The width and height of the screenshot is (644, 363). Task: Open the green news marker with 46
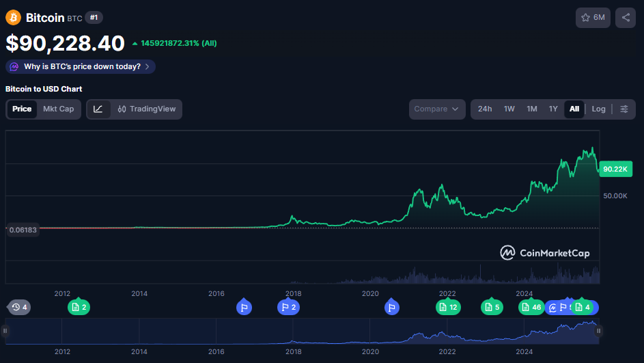click(531, 307)
